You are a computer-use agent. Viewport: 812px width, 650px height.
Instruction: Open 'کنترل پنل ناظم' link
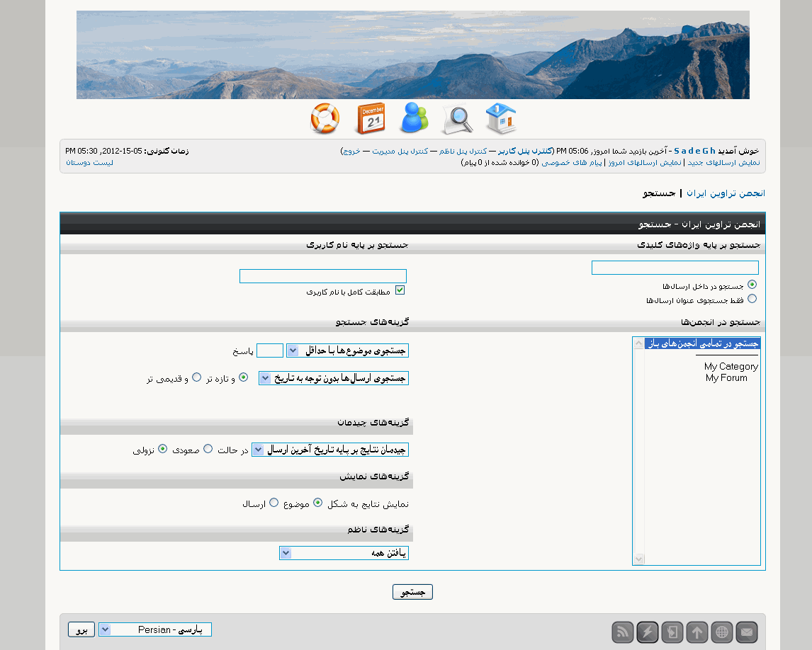point(463,151)
